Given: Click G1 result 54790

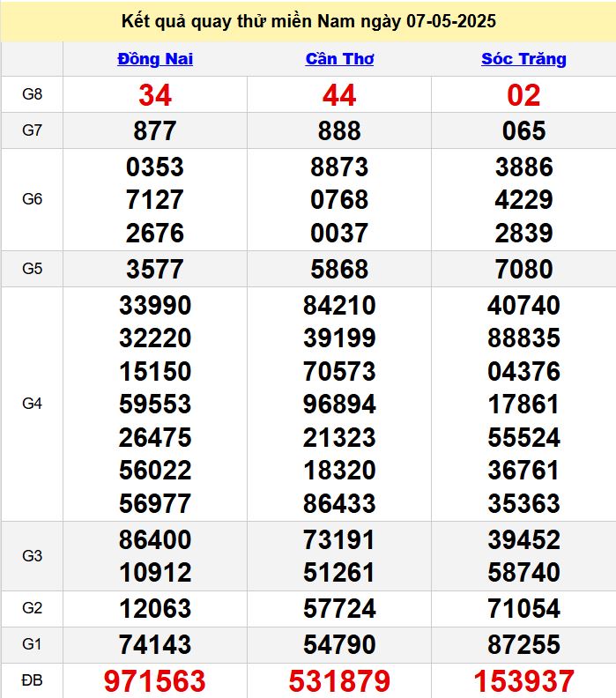Looking at the screenshot, I should (339, 644).
